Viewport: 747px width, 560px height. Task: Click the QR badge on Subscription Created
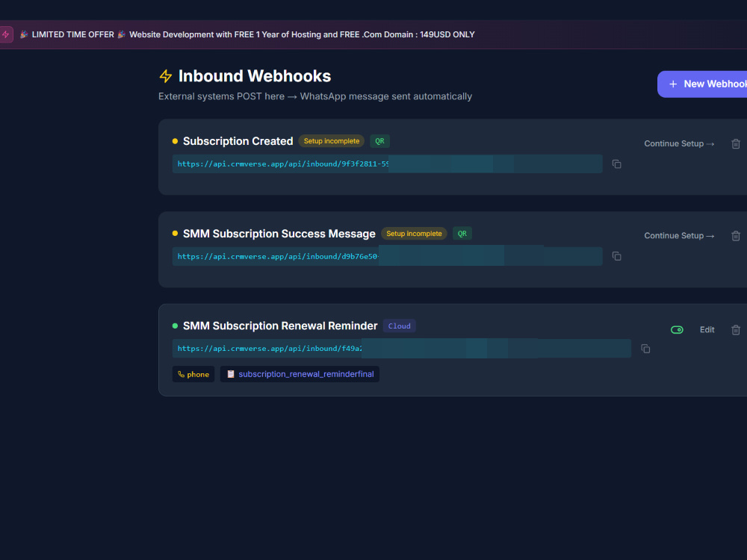point(379,141)
